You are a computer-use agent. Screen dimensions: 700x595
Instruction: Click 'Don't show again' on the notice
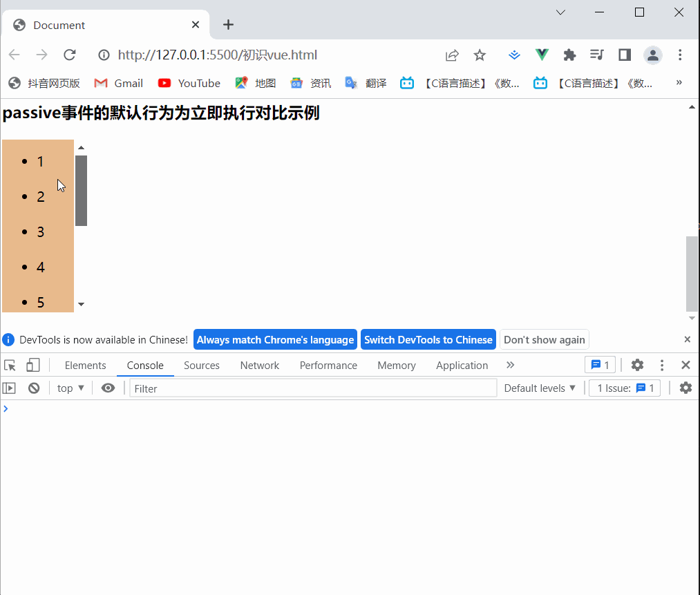pos(544,339)
